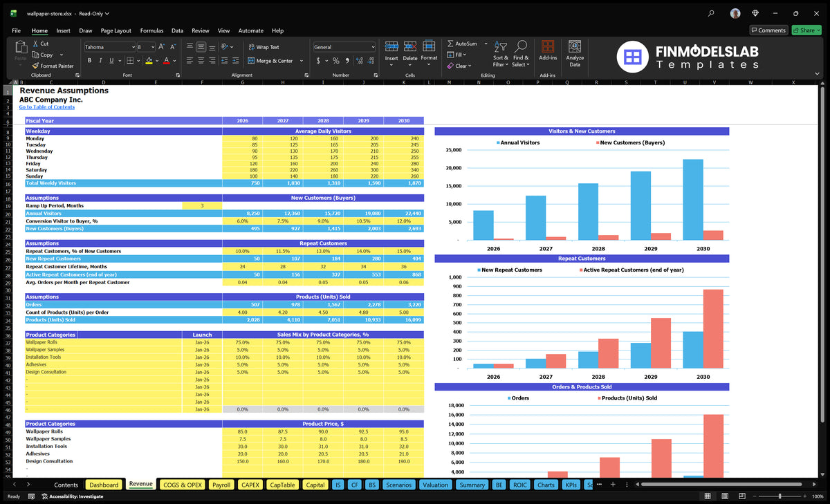Apply yellow fill color bucket
Screen dimensions: 830x504
coord(149,61)
